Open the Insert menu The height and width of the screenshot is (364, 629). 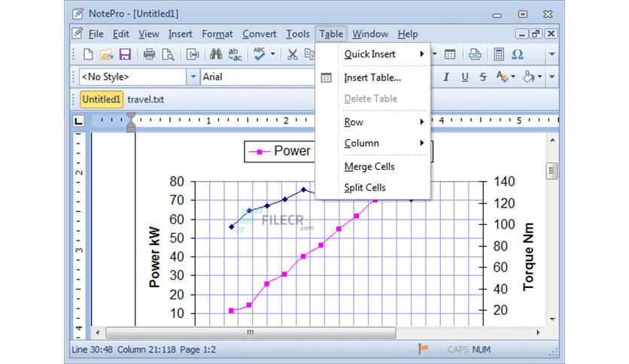180,34
